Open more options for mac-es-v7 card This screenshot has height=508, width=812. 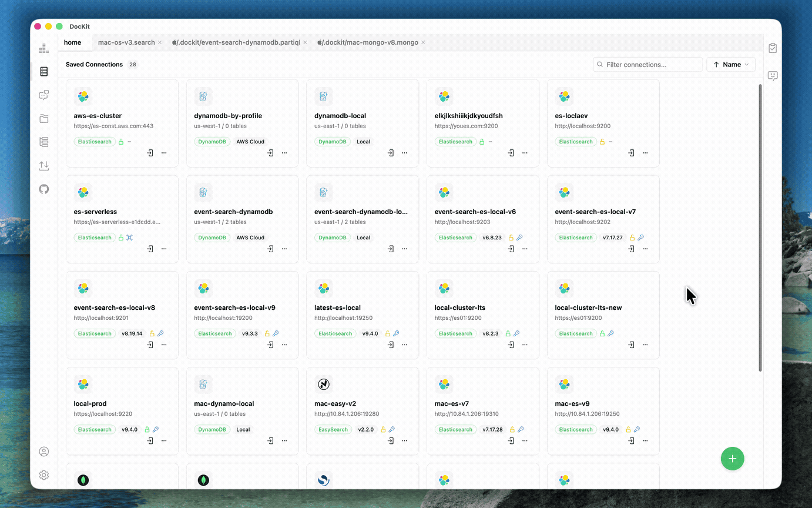tap(525, 440)
